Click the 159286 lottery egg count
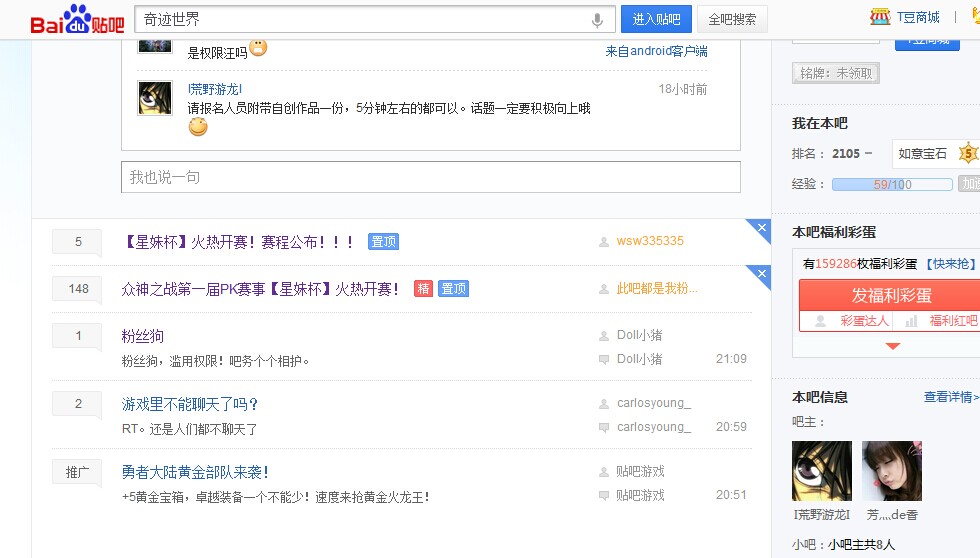Screen dimensions: 980x558 point(836,264)
